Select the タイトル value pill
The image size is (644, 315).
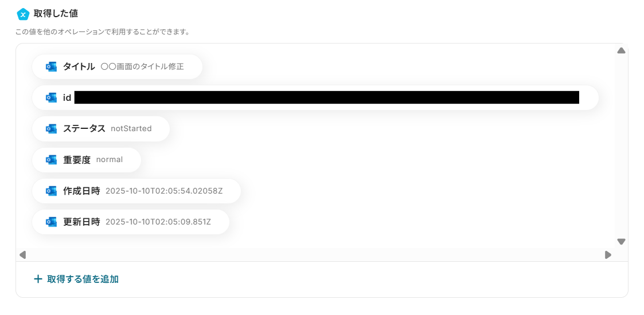[118, 67]
